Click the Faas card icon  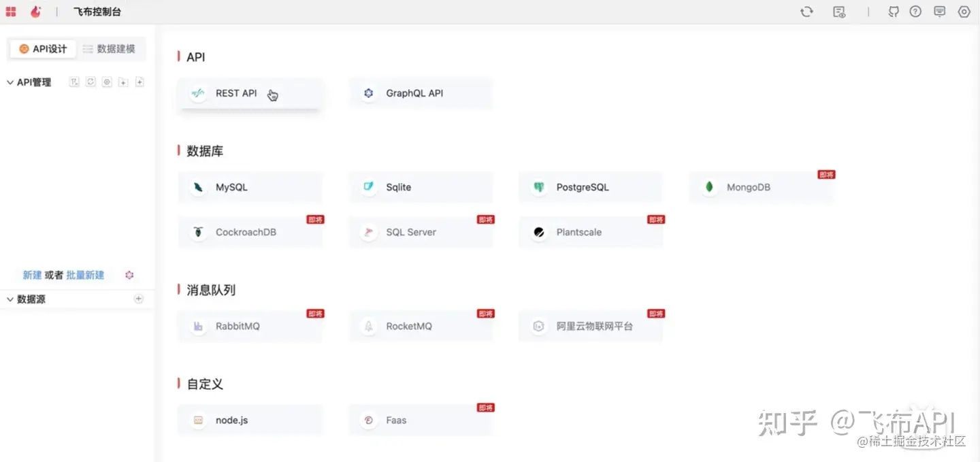tap(368, 420)
